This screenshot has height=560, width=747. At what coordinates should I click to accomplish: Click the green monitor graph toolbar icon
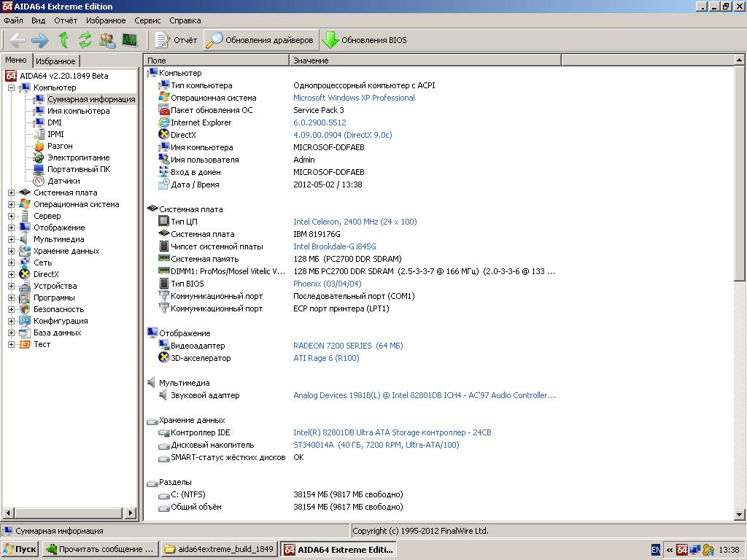(x=130, y=41)
